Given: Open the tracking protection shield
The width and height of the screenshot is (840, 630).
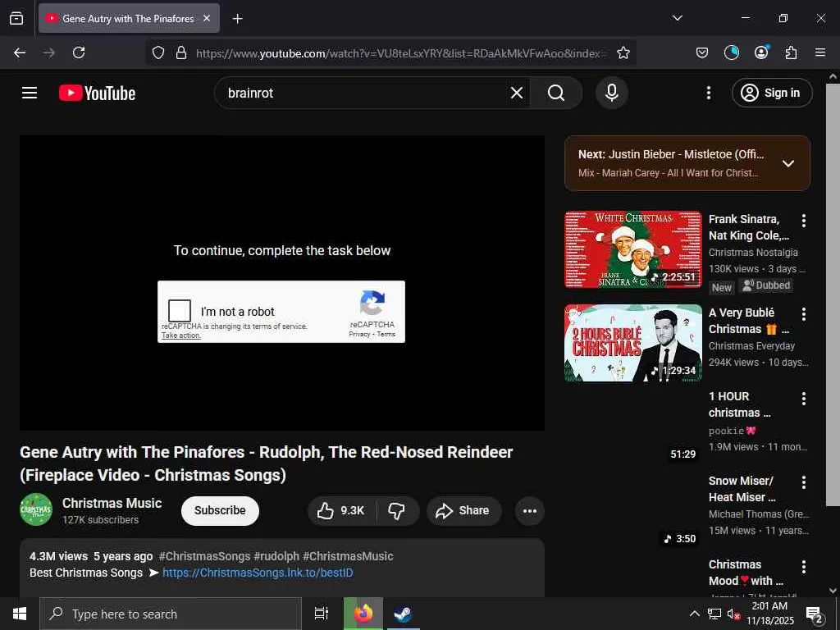Looking at the screenshot, I should click(158, 52).
